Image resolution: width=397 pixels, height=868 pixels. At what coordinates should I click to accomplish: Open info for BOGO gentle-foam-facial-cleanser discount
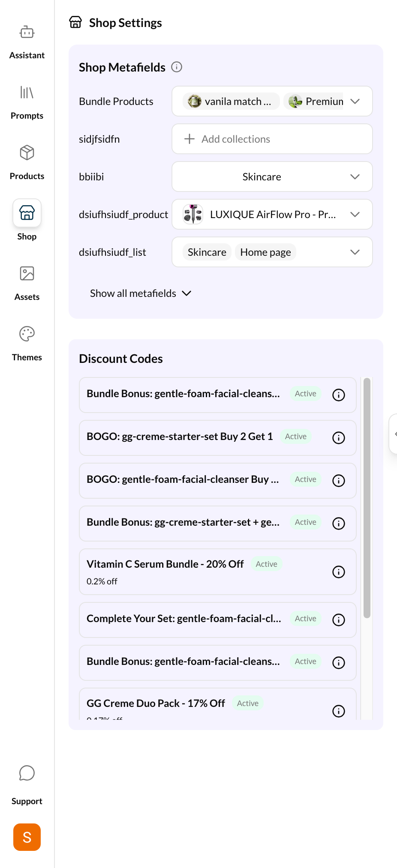click(x=339, y=481)
